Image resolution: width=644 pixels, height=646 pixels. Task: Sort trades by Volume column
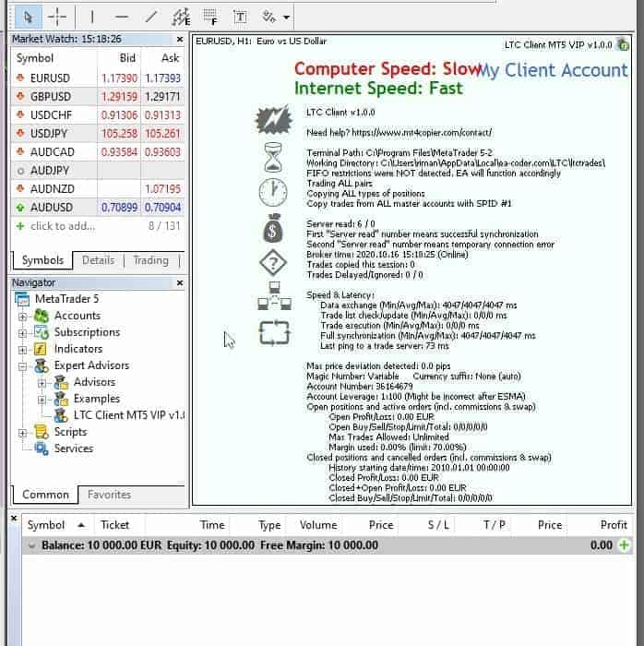pos(318,525)
